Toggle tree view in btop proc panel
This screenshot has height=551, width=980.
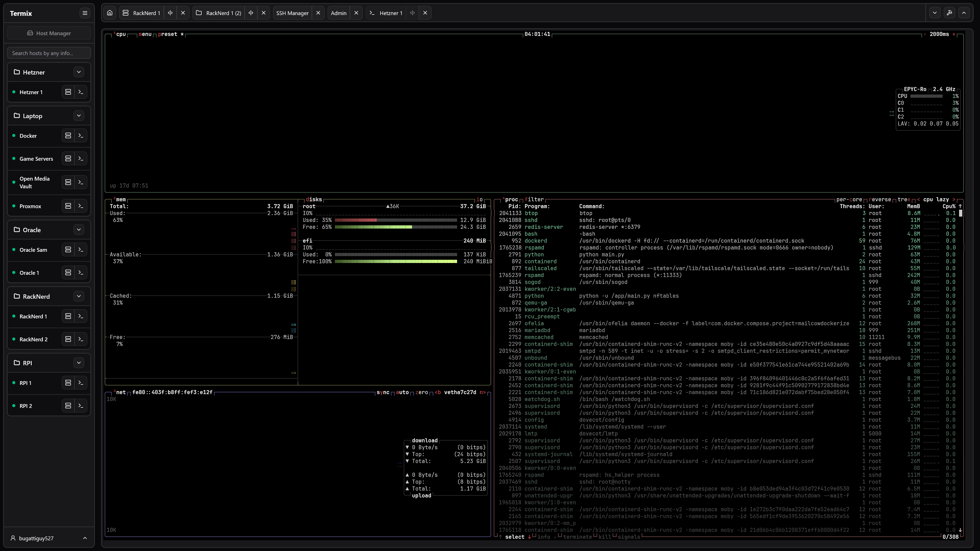point(904,199)
